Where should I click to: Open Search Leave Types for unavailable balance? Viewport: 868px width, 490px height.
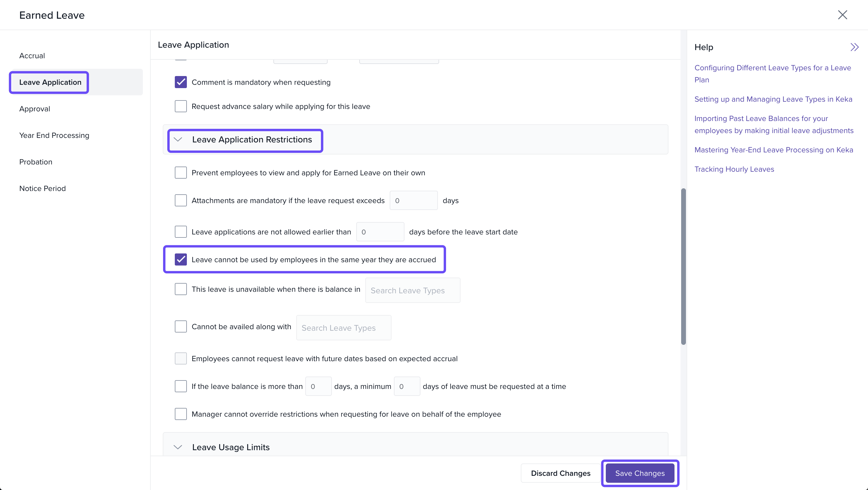pos(412,290)
